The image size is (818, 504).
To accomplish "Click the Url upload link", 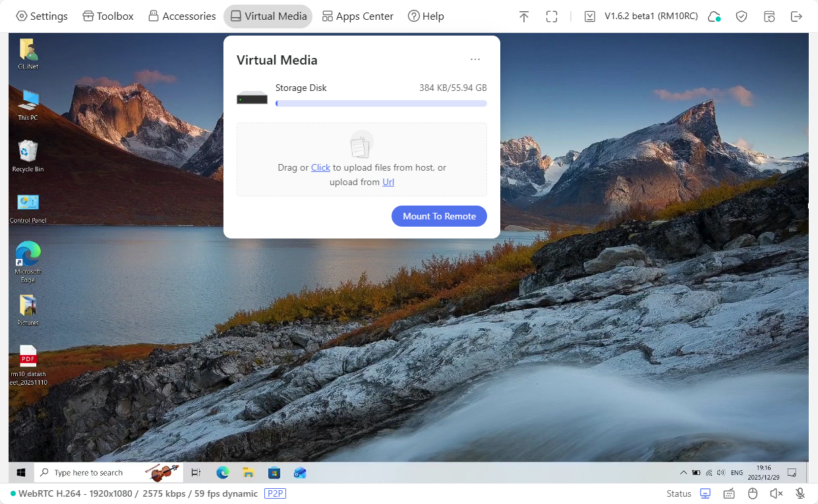I will [388, 182].
